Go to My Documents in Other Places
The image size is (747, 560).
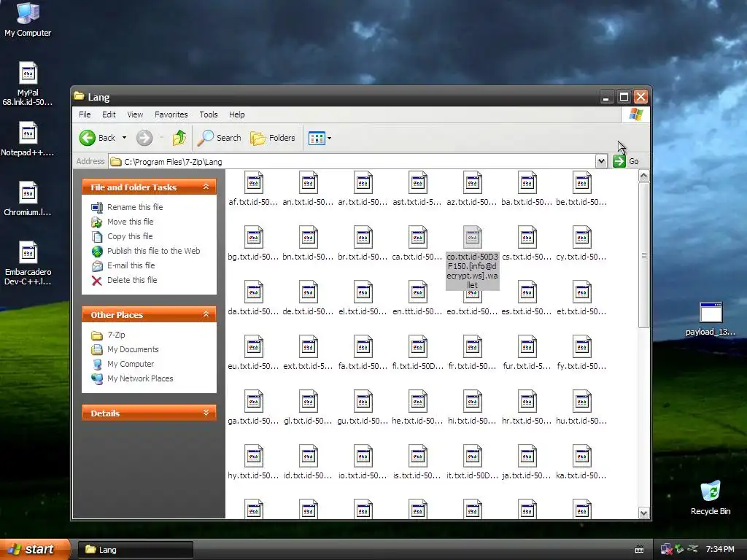[133, 349]
